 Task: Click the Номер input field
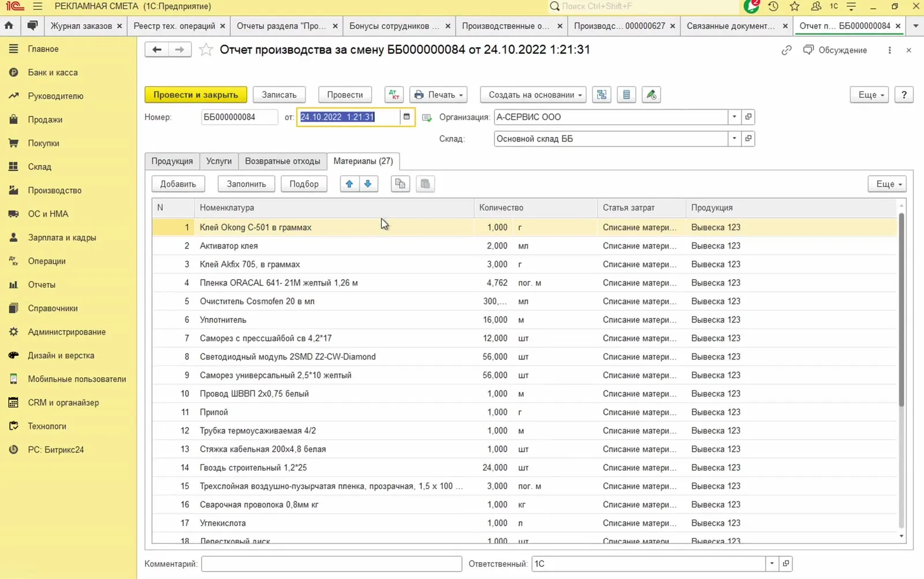tap(239, 117)
